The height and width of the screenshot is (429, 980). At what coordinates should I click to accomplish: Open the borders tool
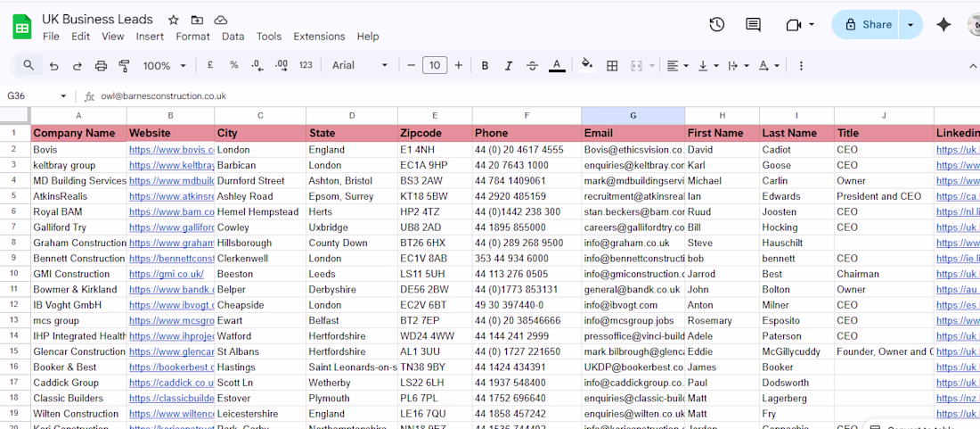tap(613, 66)
